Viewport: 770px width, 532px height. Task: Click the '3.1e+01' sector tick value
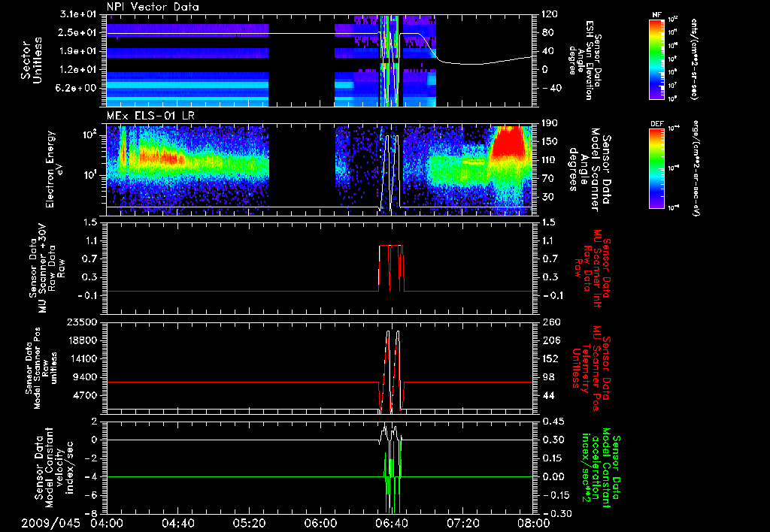click(80, 14)
